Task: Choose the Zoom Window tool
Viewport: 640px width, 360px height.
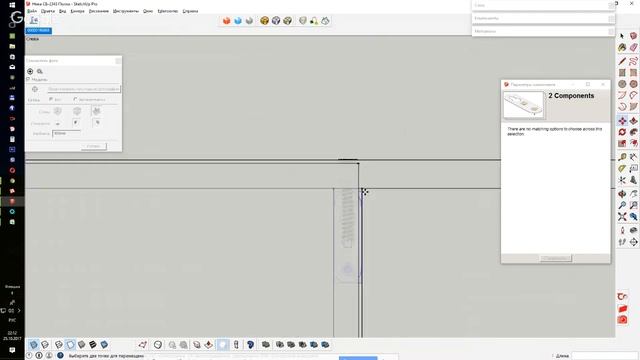Action: [633, 205]
